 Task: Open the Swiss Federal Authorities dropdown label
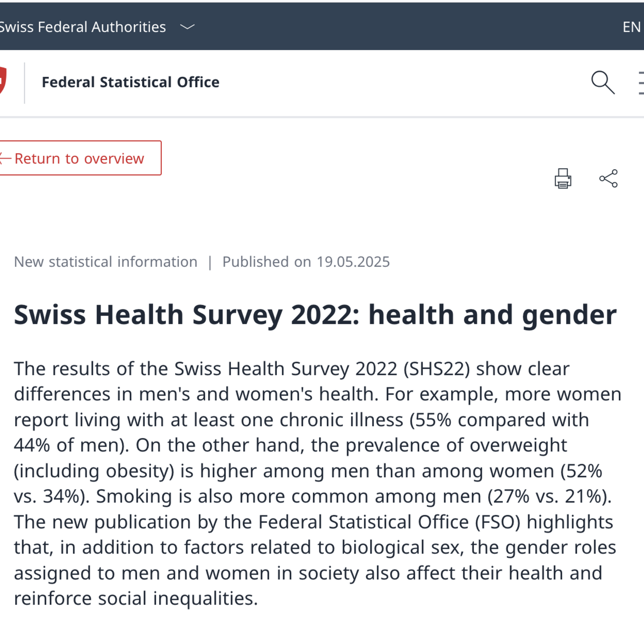coord(83,27)
